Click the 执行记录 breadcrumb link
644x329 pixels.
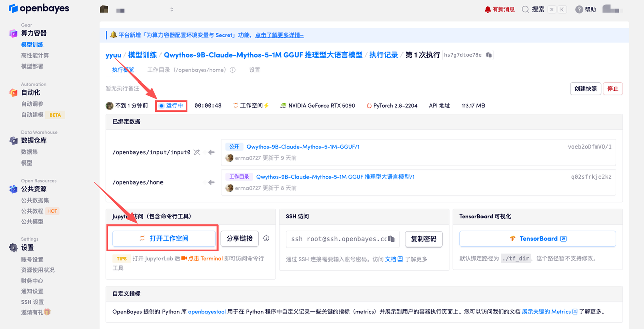384,55
